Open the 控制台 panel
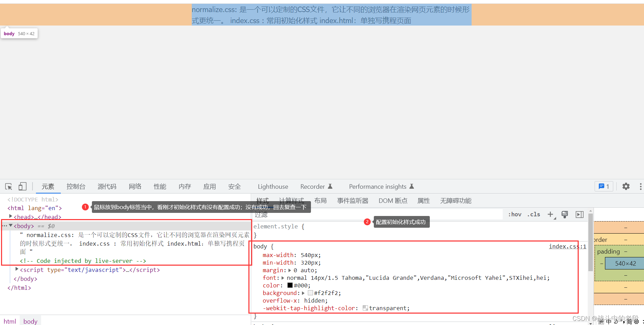Image resolution: width=644 pixels, height=325 pixels. click(x=76, y=186)
